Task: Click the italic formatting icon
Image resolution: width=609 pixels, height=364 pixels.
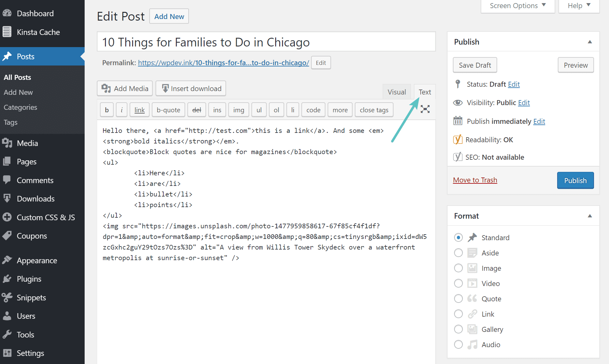Action: coord(122,109)
